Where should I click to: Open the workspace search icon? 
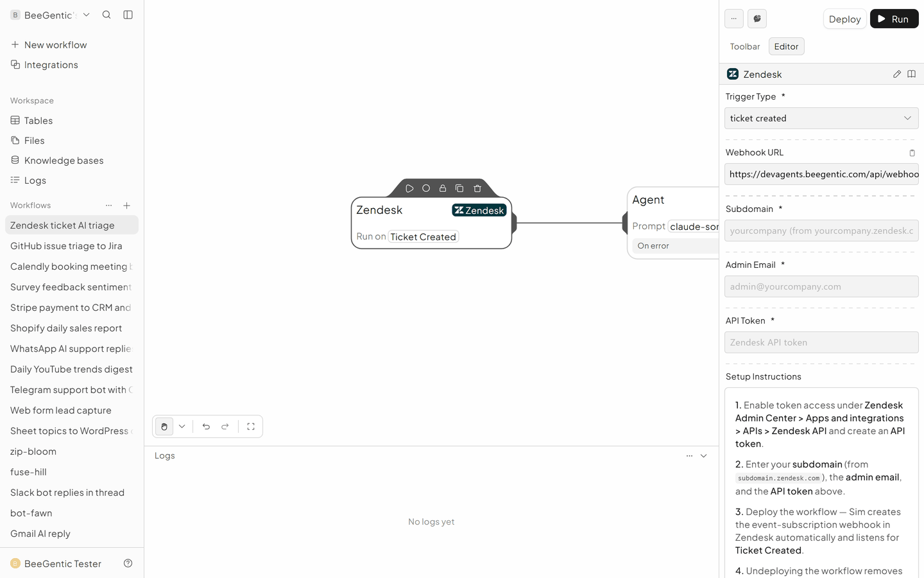(x=107, y=15)
